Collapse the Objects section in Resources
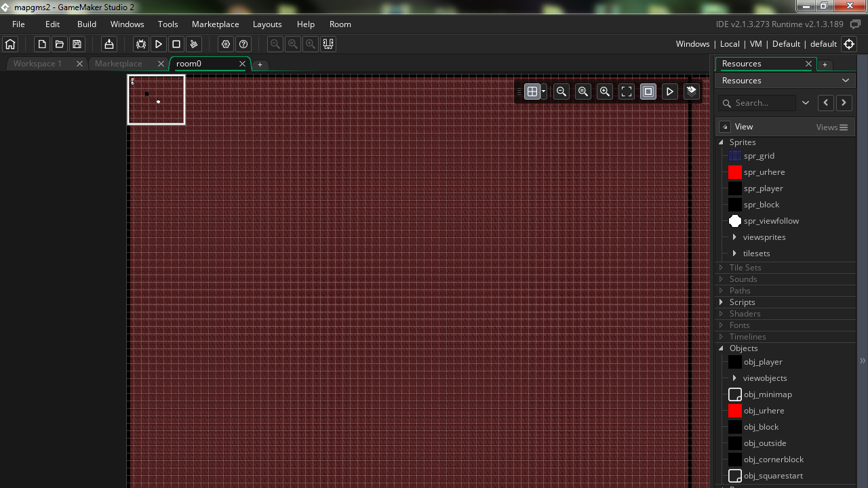The width and height of the screenshot is (868, 488). coord(721,348)
